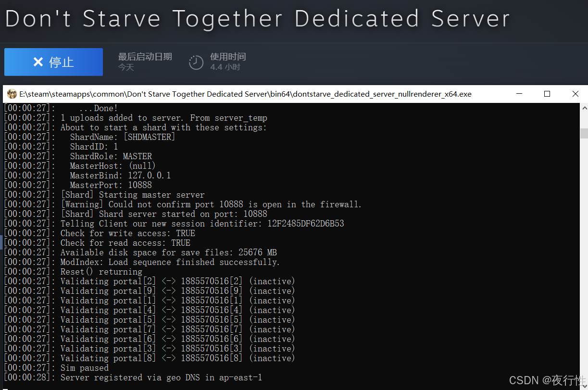Click the '[Shard] Starting master server' line
This screenshot has height=390, width=588.
click(104, 195)
